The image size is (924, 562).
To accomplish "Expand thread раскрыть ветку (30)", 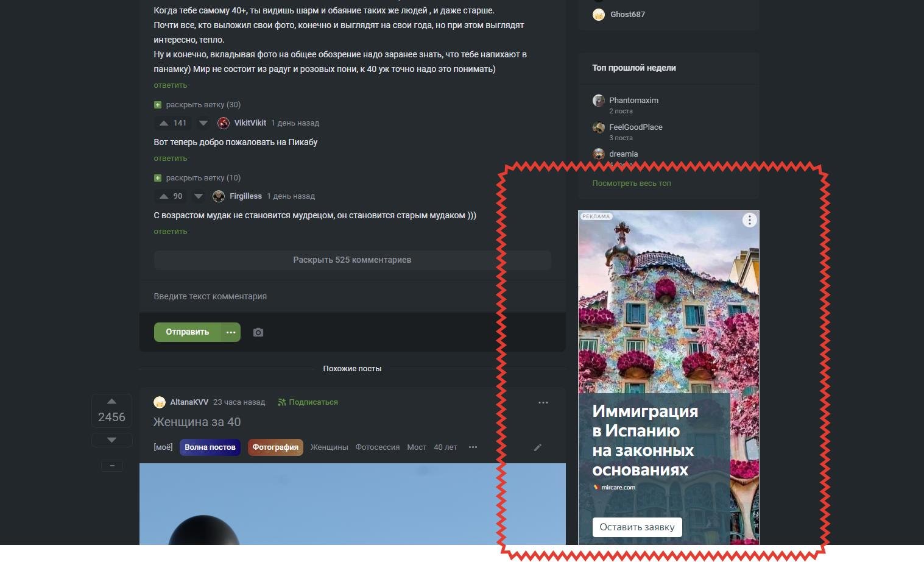I will 198,104.
